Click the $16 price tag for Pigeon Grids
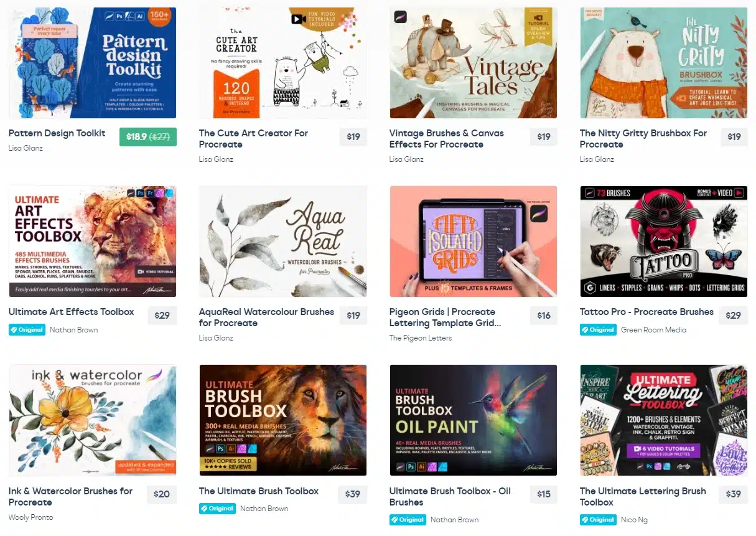This screenshot has height=536, width=756. (544, 316)
